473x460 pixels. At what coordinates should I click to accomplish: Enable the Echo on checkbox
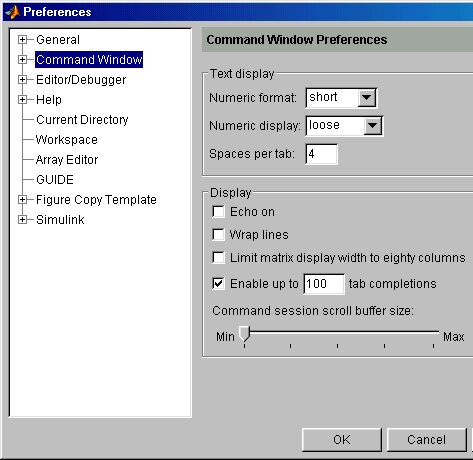tap(218, 212)
